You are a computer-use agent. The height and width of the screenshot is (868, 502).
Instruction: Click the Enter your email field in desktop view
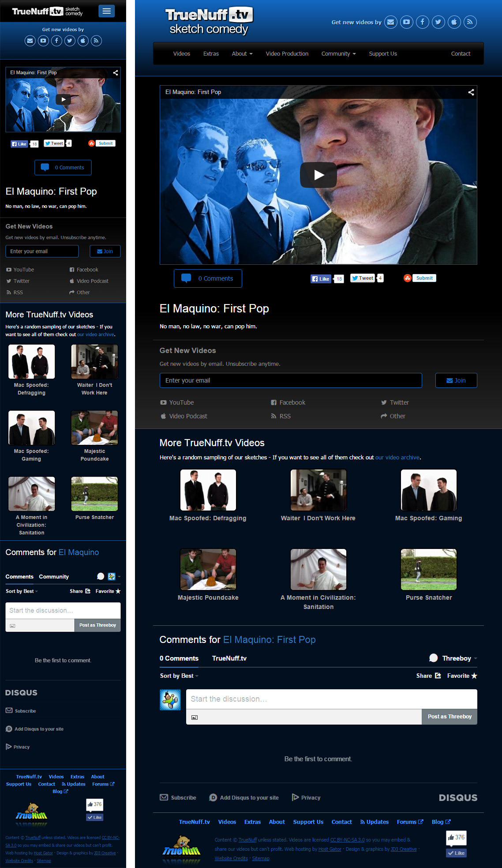tap(291, 380)
